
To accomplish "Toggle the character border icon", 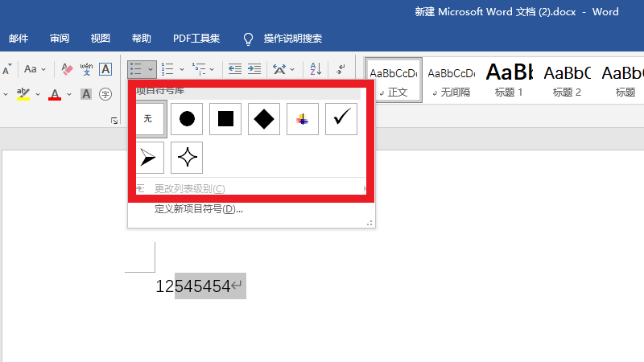I will pyautogui.click(x=105, y=69).
